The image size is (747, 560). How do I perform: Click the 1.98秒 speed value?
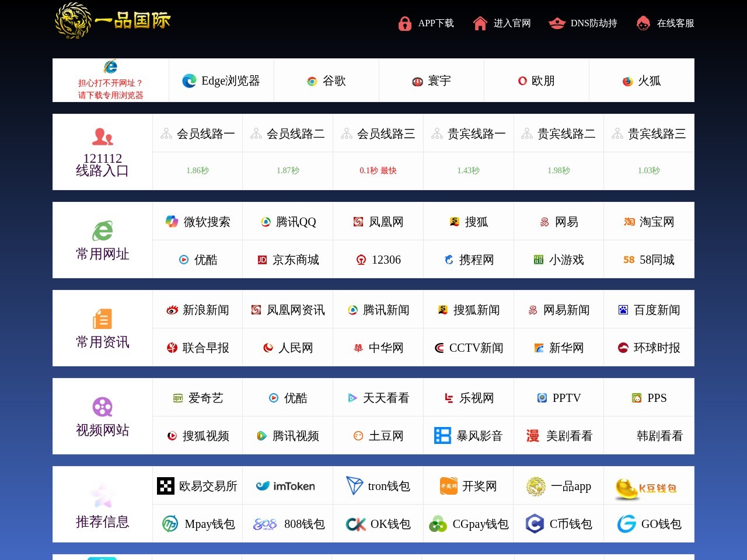pos(558,171)
